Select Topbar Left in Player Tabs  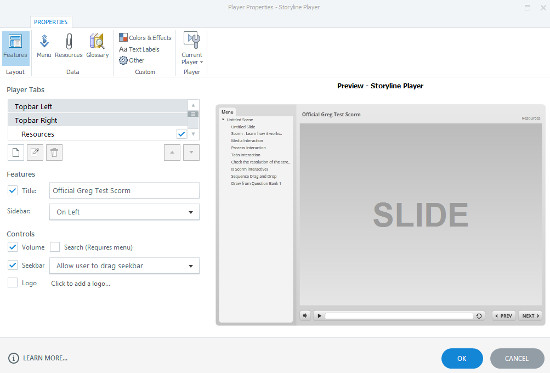98,106
